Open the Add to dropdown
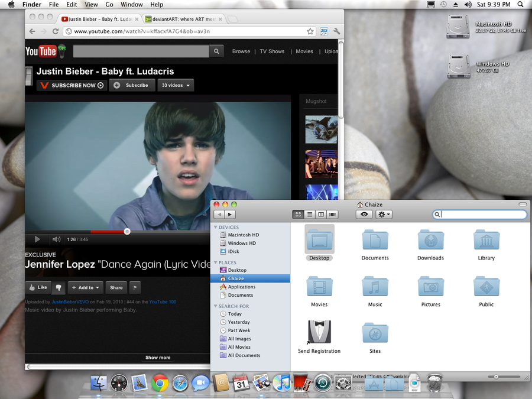Viewport: 532px width, 399px height. (86, 288)
